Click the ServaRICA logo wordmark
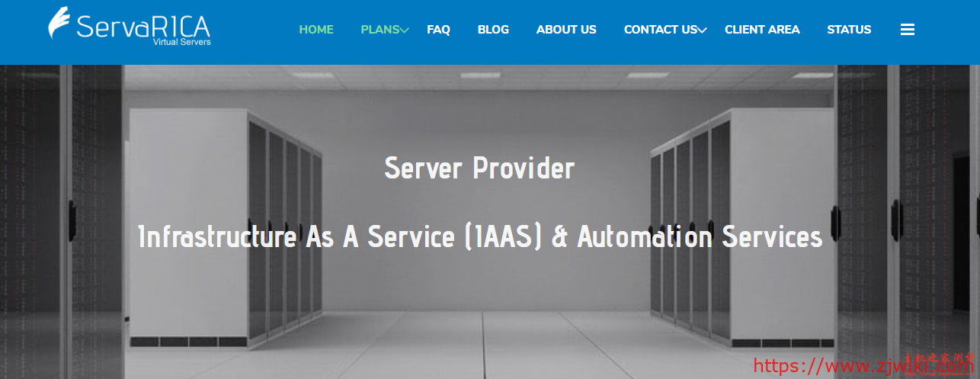980x379 pixels. 143,26
